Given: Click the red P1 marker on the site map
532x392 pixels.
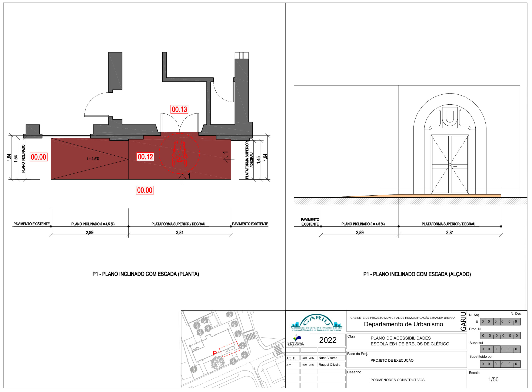Looking at the screenshot, I should point(216,353).
